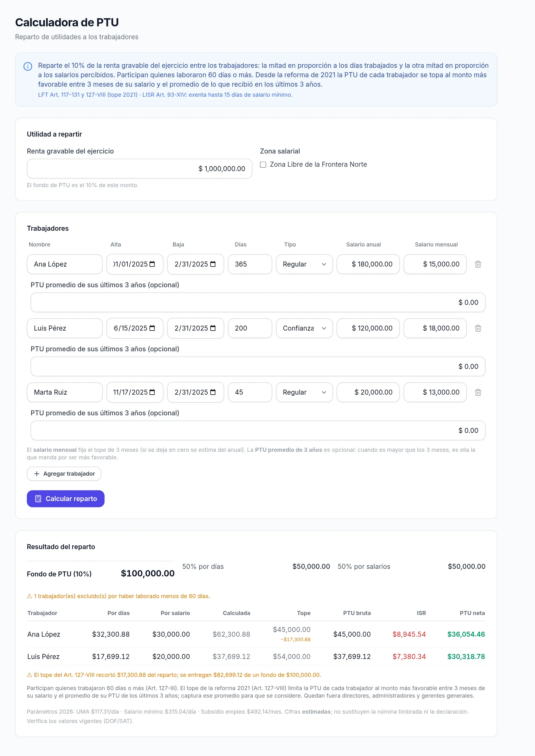Screen dimensions: 535x756
Task: Focus the Renta gravable del ejercicio field
Action: click(x=139, y=169)
